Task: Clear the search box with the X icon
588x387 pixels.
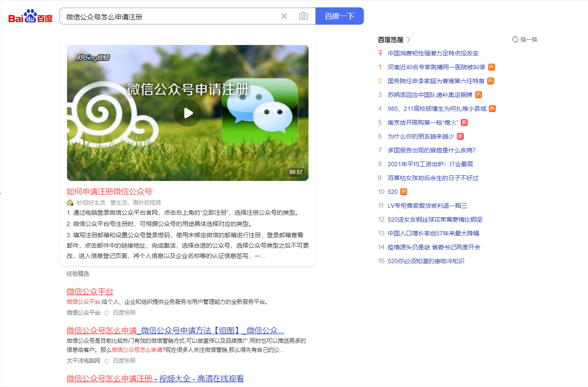Action: point(284,16)
